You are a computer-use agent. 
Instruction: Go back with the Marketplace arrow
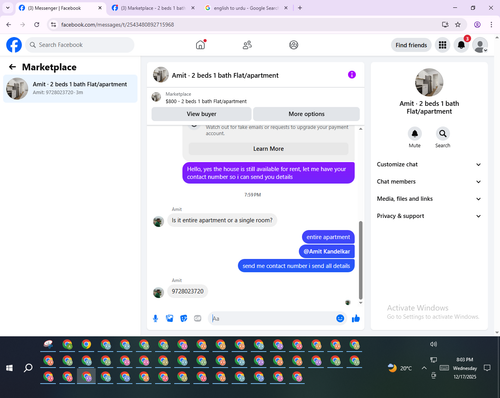[x=12, y=67]
